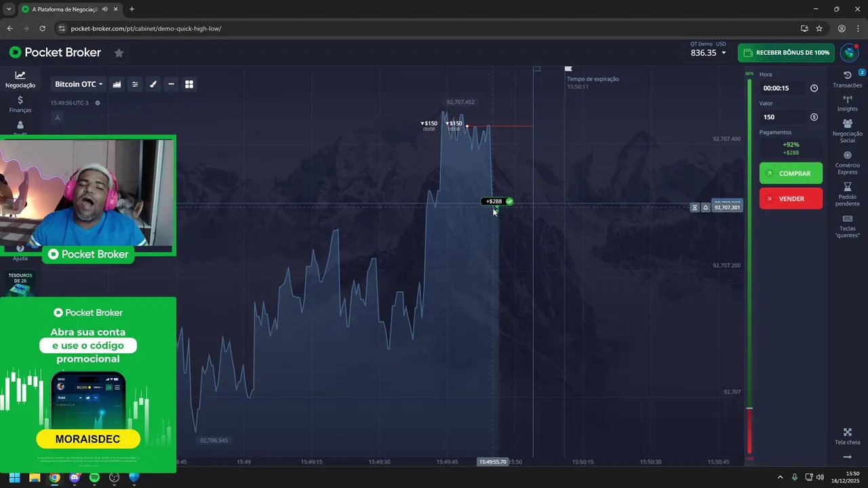Click the VENDER sell button
Viewport: 868px width, 488px height.
coord(791,199)
